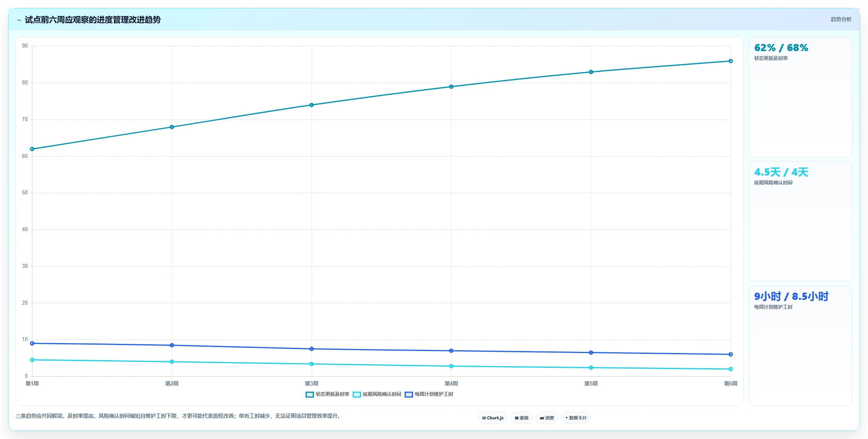868x439 pixels.
Task: Click the 每周计划维护工时 point at 第2周
Action: click(x=172, y=345)
